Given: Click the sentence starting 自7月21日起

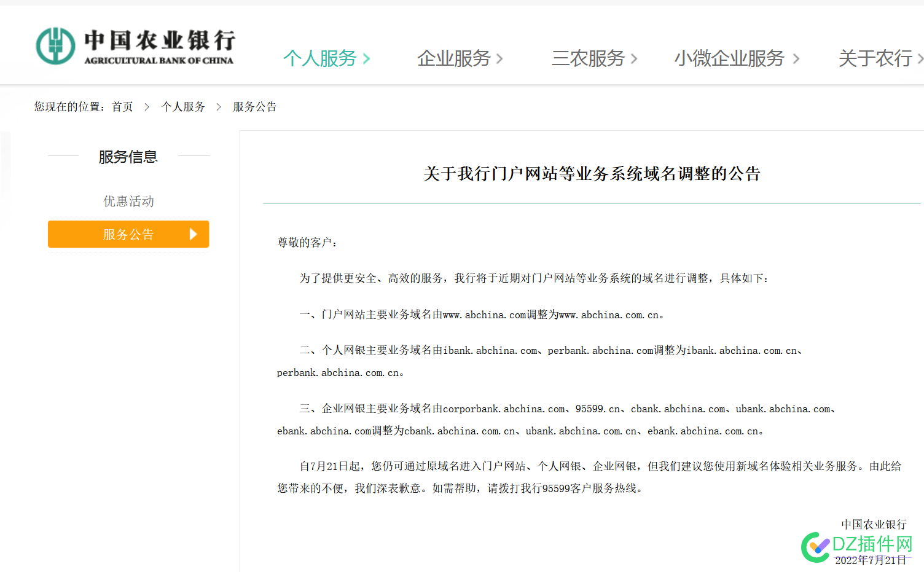Looking at the screenshot, I should click(x=590, y=477).
